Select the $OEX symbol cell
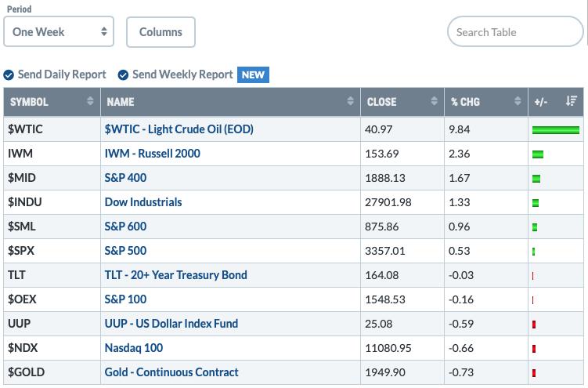The image size is (588, 388). click(x=52, y=299)
